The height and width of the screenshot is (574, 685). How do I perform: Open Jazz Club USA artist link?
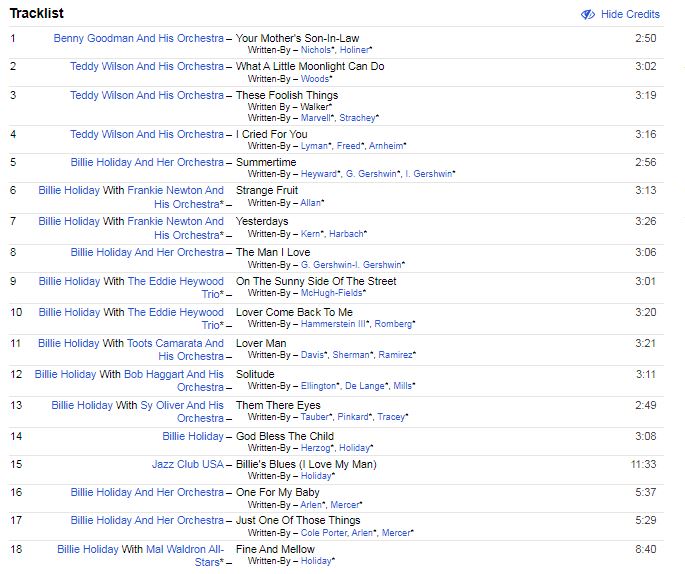pos(187,464)
